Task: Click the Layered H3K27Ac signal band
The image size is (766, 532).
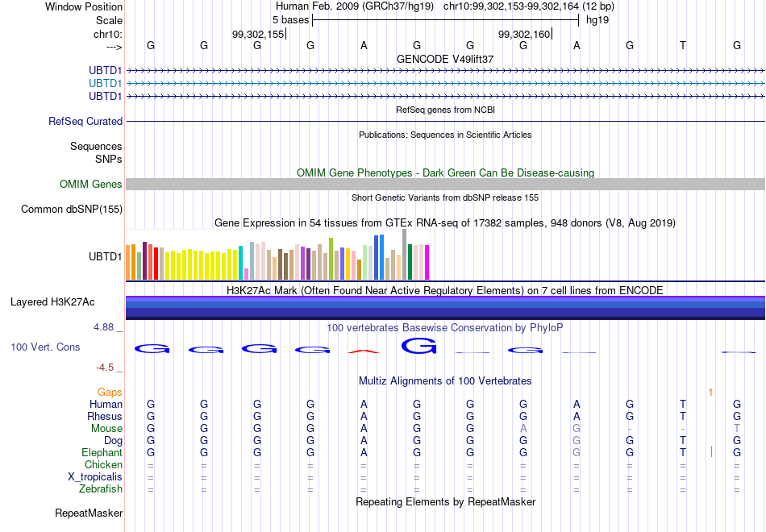Action: [446, 308]
